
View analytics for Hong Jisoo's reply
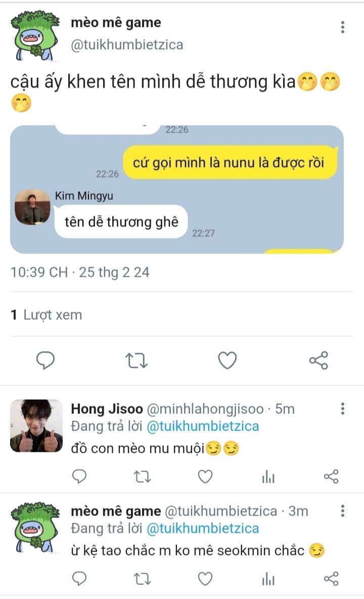coord(268,477)
